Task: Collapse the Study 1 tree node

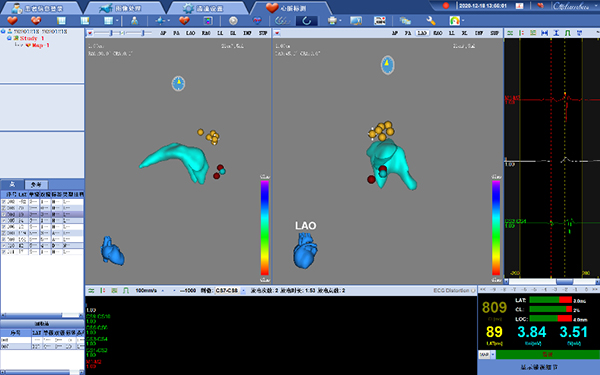Action: pos(9,38)
